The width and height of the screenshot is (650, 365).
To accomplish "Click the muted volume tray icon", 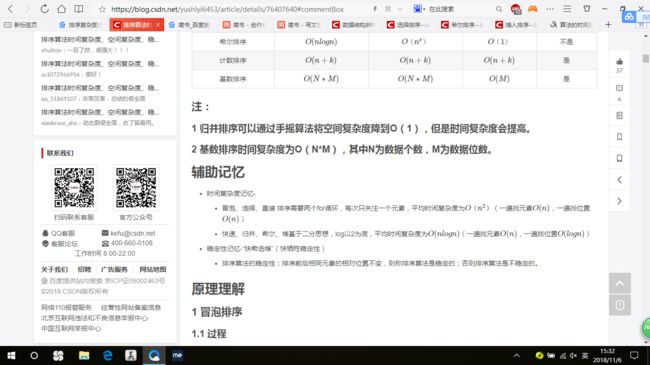I will click(x=573, y=355).
